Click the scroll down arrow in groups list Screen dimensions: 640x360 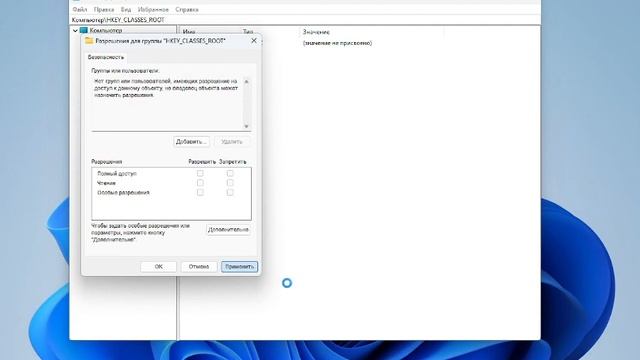tap(246, 126)
